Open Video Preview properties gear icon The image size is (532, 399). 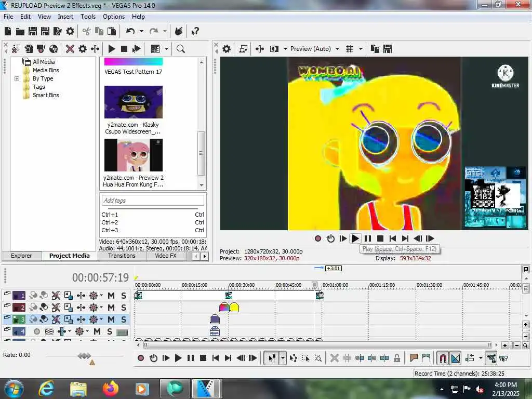click(x=227, y=49)
